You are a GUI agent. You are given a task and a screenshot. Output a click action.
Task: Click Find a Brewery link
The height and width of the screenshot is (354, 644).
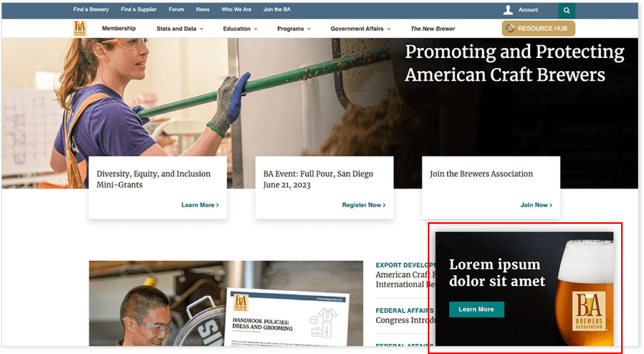91,10
